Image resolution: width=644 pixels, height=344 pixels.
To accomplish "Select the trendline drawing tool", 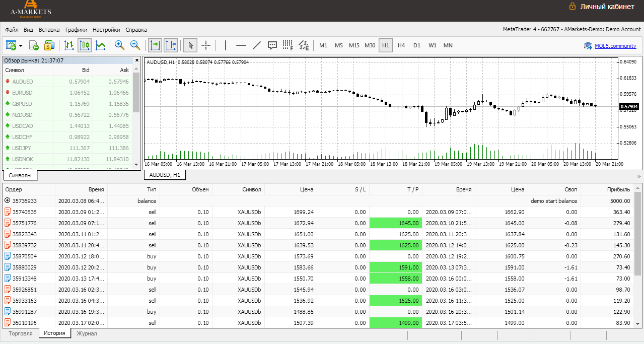I will point(257,45).
